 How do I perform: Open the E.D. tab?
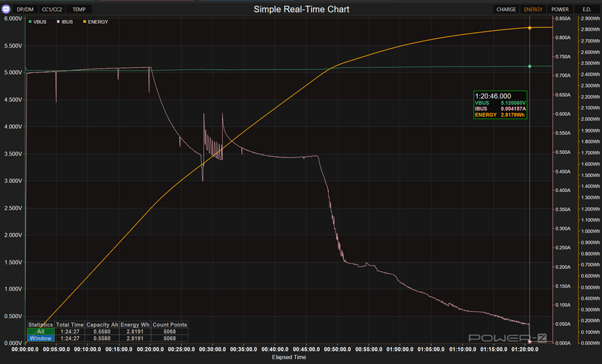point(587,9)
